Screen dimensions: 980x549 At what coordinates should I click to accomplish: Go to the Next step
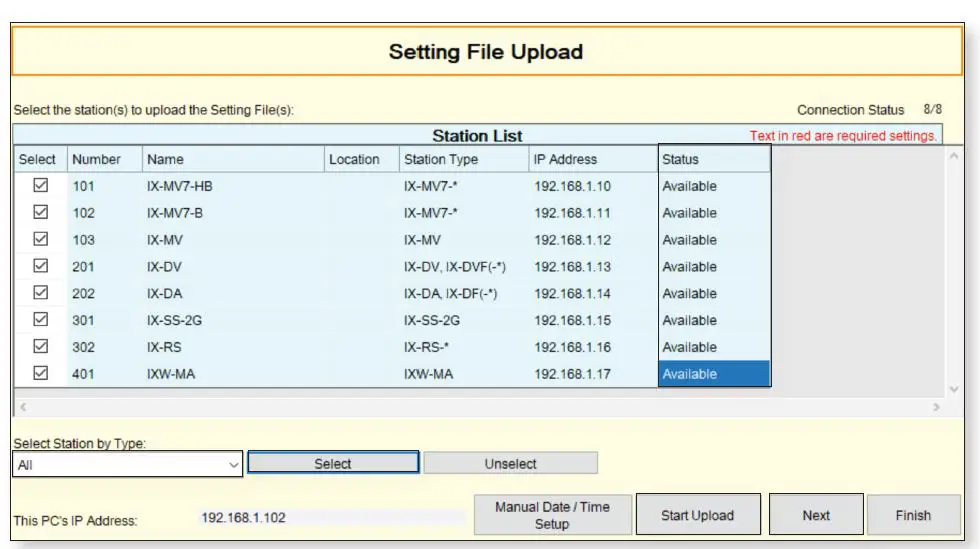[x=816, y=515]
